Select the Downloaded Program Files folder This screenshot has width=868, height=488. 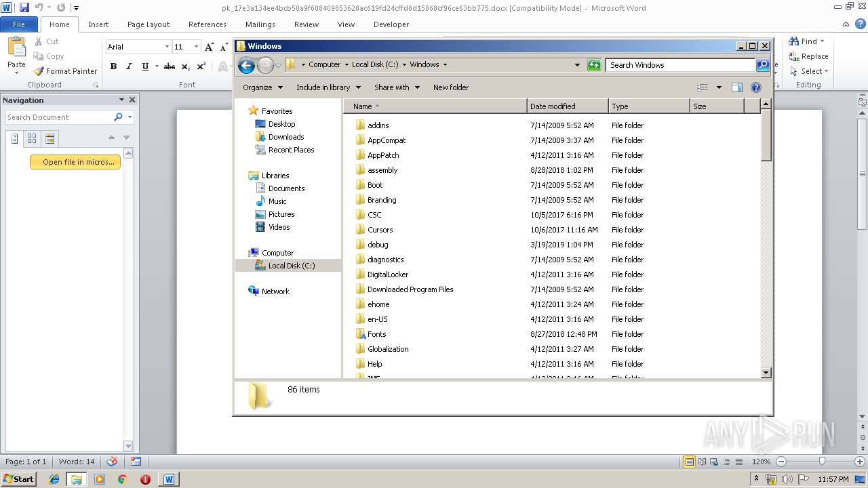[410, 289]
